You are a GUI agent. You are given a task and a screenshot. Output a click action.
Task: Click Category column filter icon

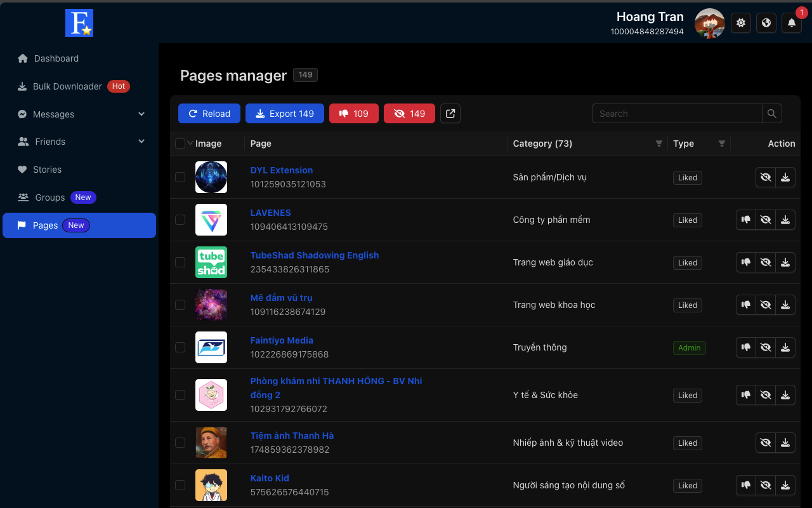[x=658, y=144]
